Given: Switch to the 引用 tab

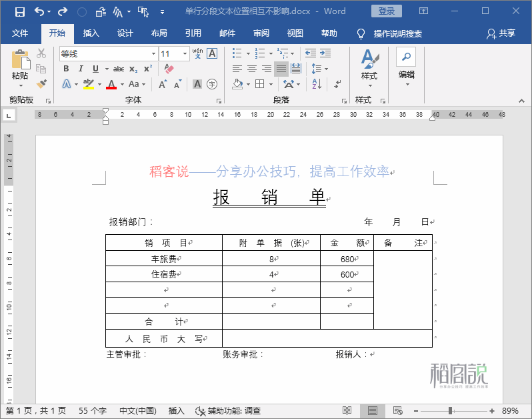Looking at the screenshot, I should (x=193, y=33).
